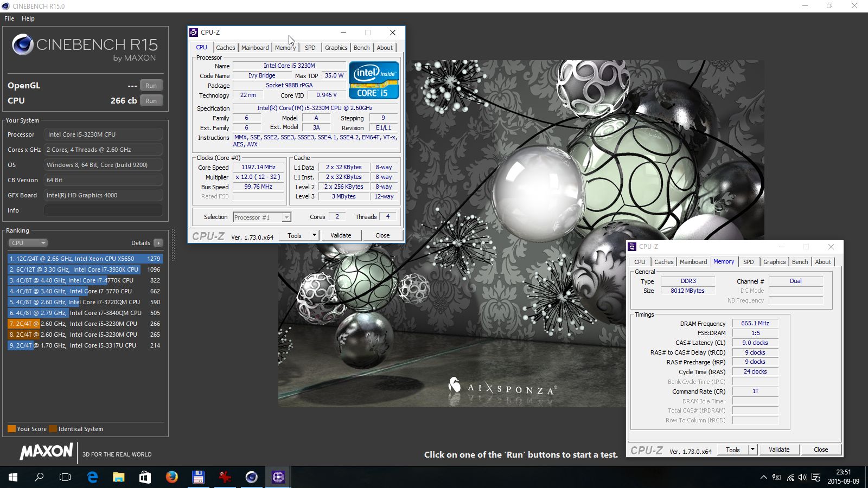The width and height of the screenshot is (868, 488).
Task: Click the Intel Core i5 logo badge
Action: click(x=374, y=80)
